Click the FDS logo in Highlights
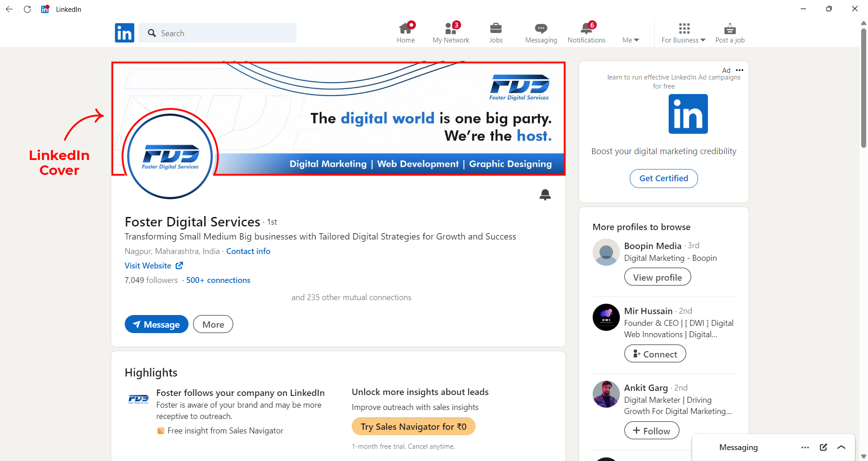The image size is (868, 461). pyautogui.click(x=138, y=399)
